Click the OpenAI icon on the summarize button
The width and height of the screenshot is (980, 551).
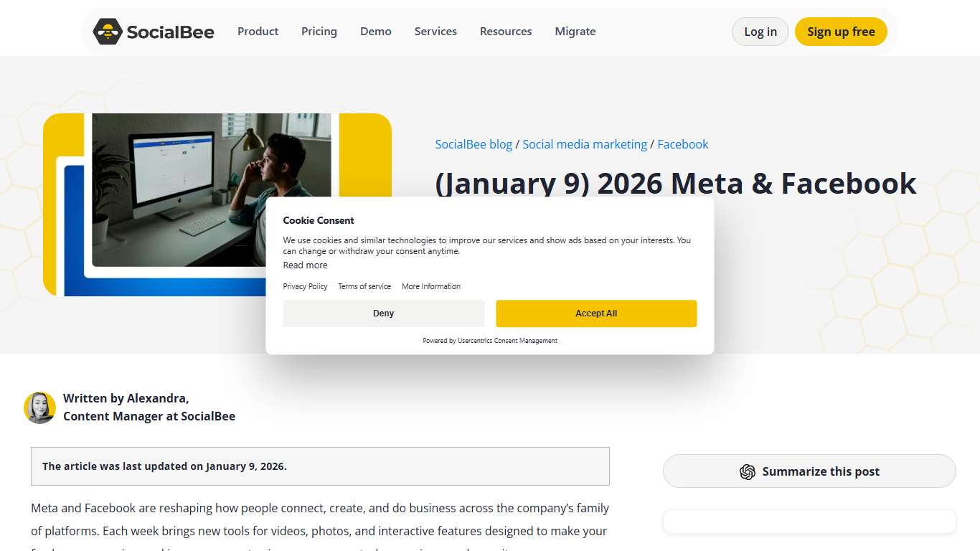pos(748,471)
